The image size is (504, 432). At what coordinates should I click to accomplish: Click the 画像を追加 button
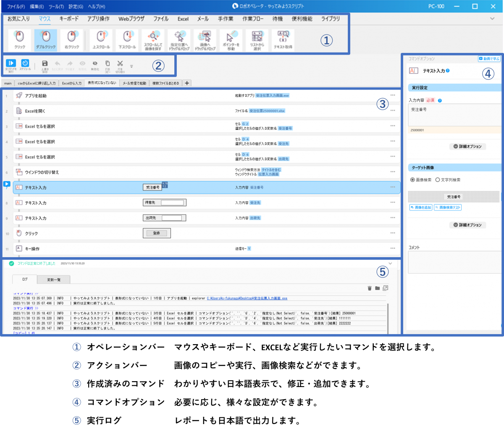[421, 208]
